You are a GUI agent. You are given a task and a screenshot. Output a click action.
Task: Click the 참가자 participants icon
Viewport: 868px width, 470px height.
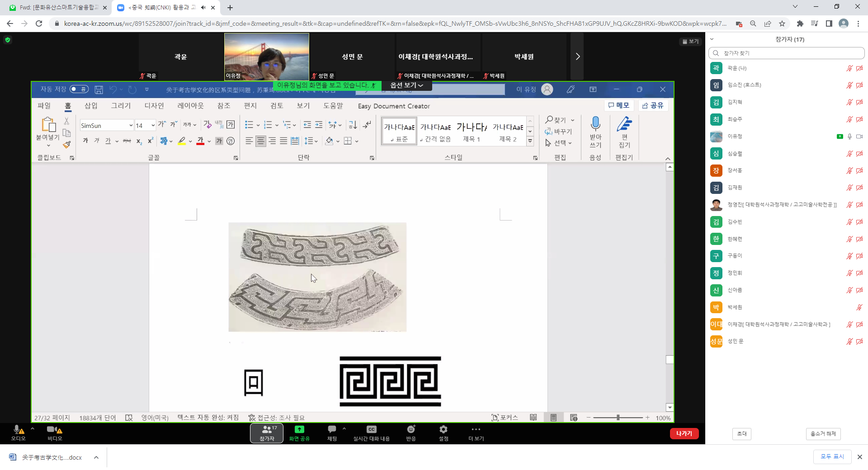tap(267, 429)
